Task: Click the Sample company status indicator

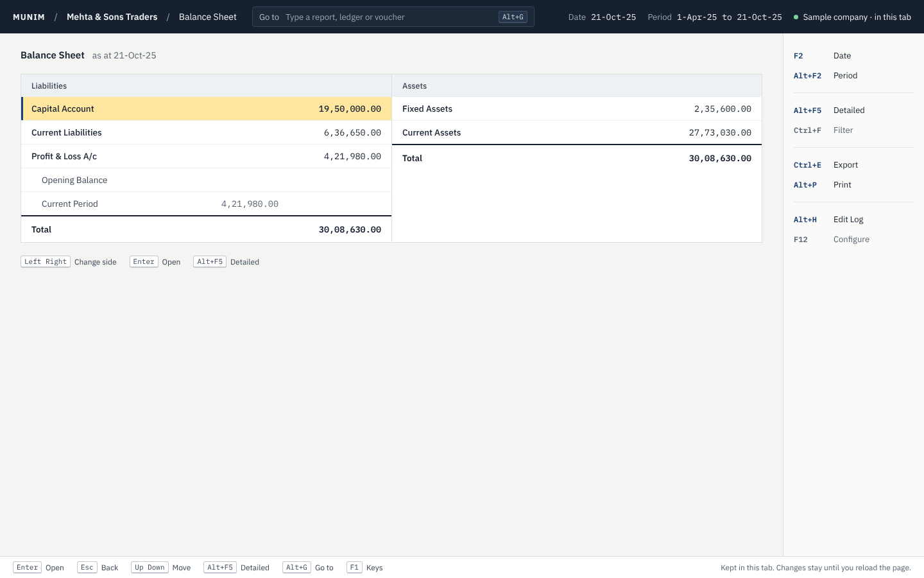Action: tap(852, 17)
